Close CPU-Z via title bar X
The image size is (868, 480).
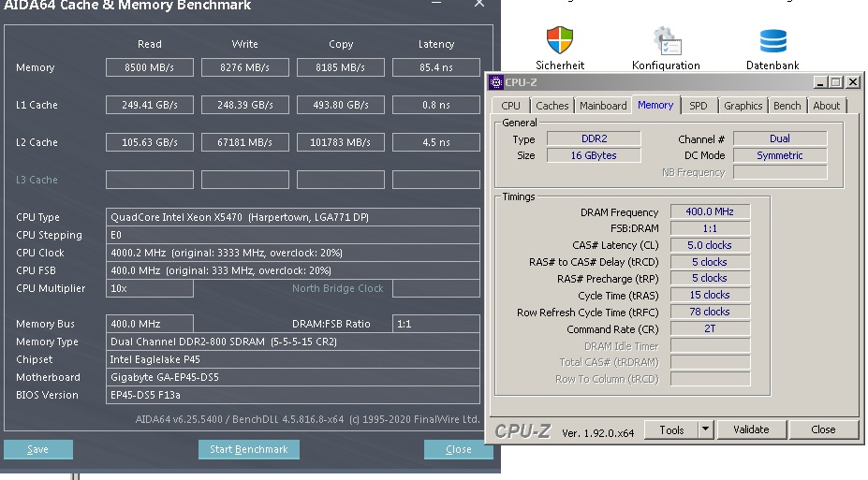(853, 82)
